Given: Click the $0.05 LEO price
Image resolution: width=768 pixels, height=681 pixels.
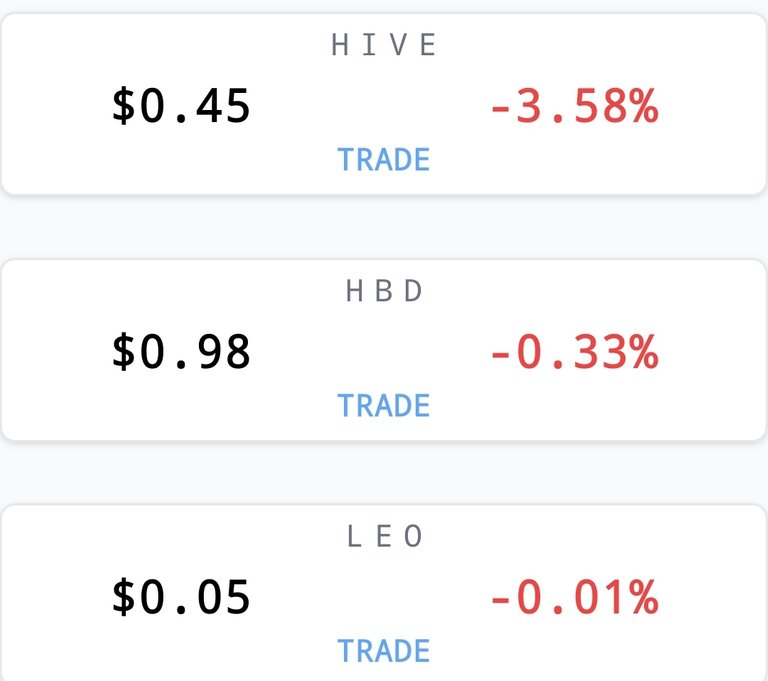Looking at the screenshot, I should pyautogui.click(x=181, y=597).
